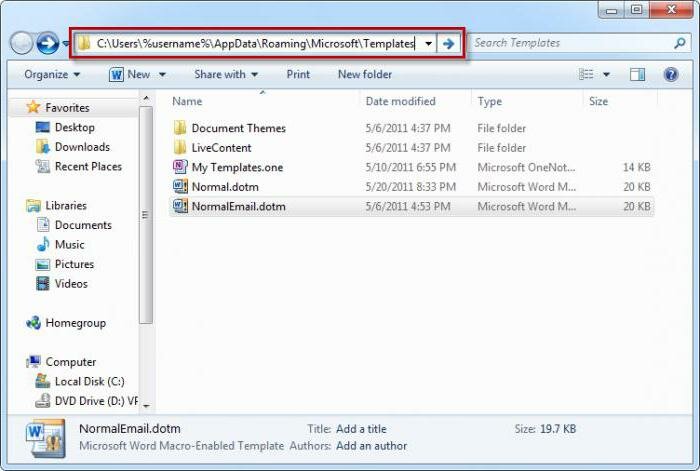
Task: Open the view options dropdown arrow
Action: (x=606, y=75)
